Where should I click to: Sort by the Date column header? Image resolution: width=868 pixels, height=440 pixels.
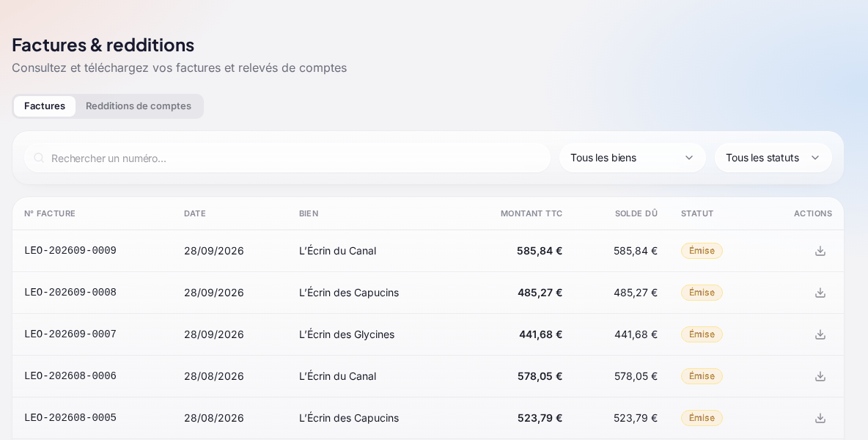click(195, 213)
